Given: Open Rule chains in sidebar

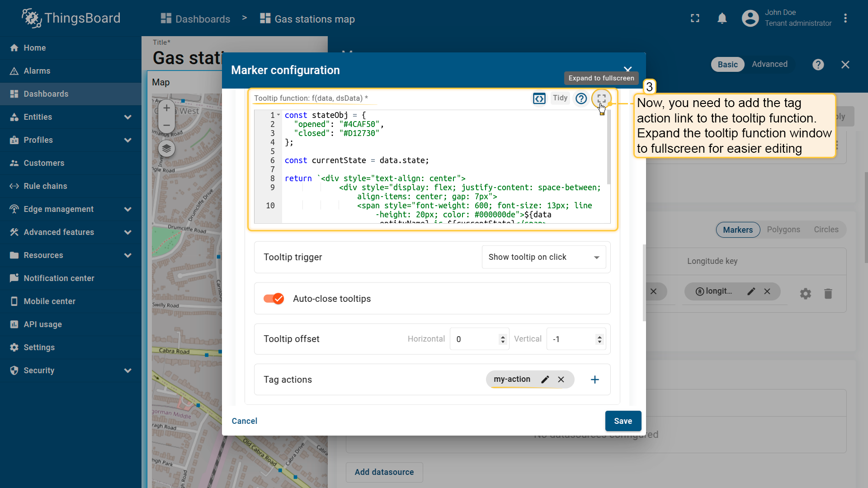Looking at the screenshot, I should point(45,186).
